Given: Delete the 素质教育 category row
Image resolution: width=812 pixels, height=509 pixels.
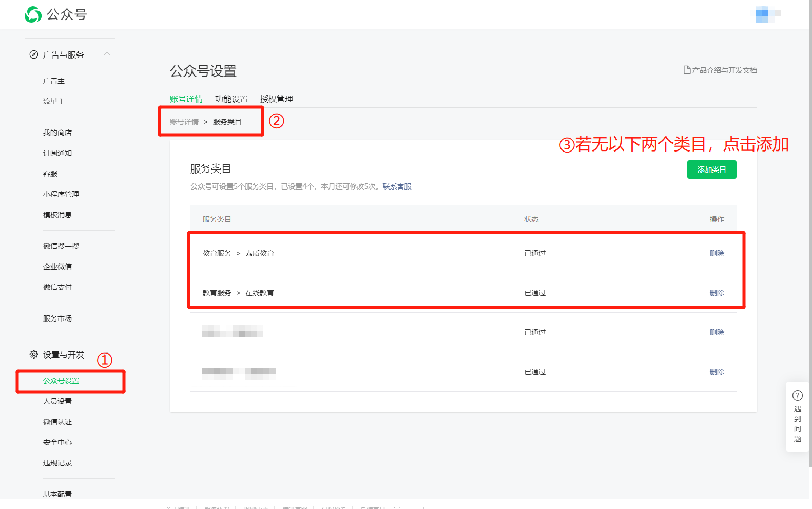Looking at the screenshot, I should (717, 253).
